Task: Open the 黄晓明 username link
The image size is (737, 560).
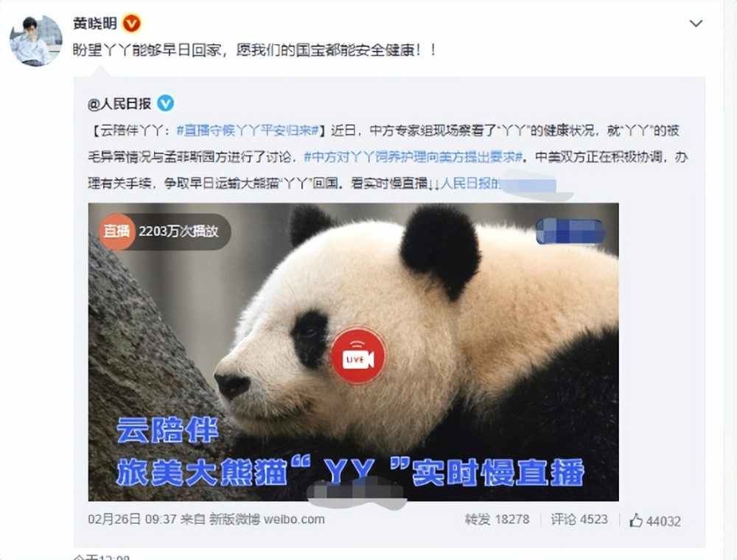Action: pos(94,24)
